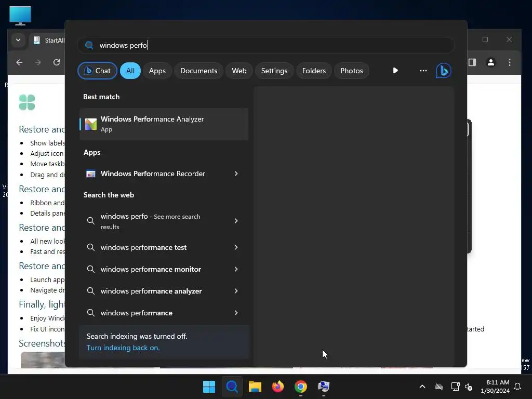Open Bing icon at top right of search panel

point(444,71)
